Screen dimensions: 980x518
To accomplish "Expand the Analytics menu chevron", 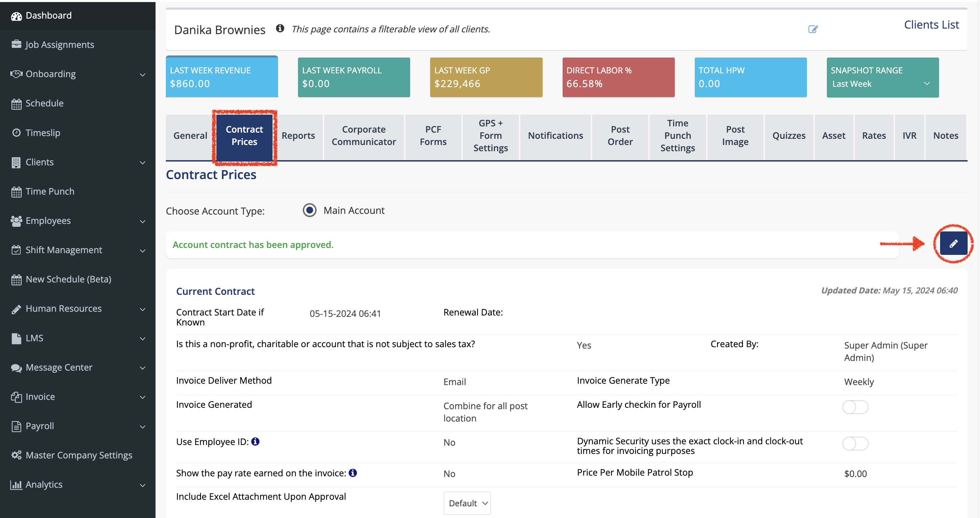I will (x=143, y=485).
